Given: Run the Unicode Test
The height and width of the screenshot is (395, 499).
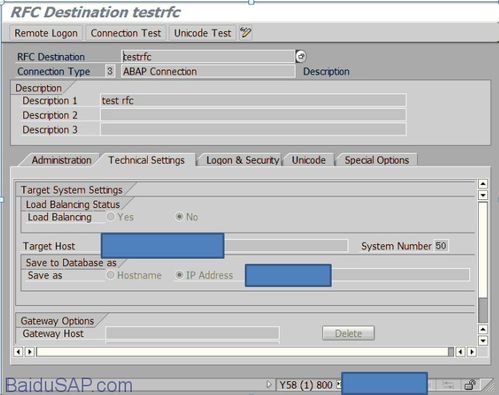Looking at the screenshot, I should click(203, 33).
